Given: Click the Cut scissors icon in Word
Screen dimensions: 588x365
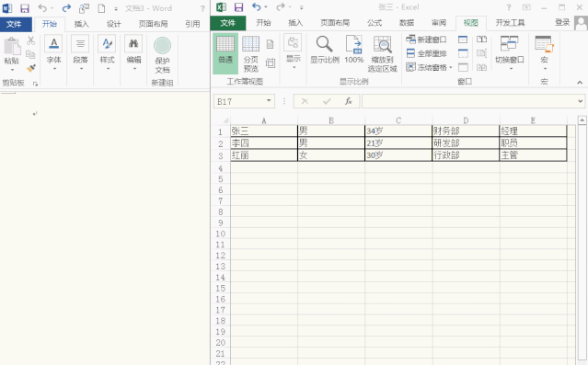Looking at the screenshot, I should point(30,40).
